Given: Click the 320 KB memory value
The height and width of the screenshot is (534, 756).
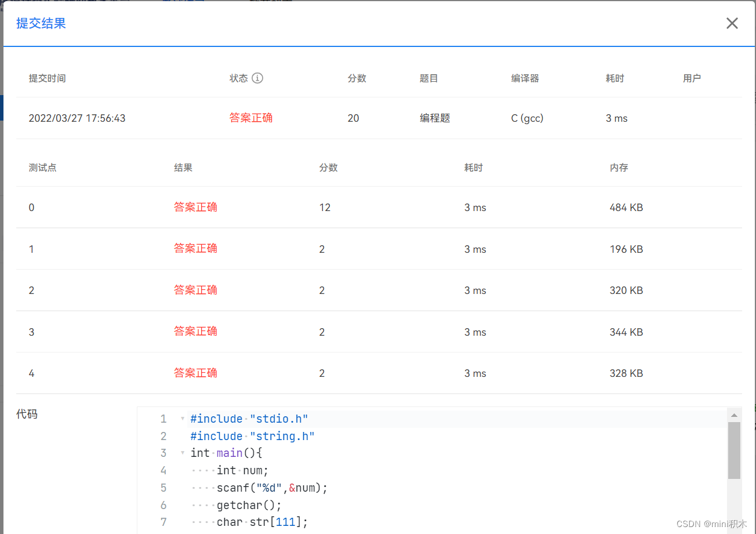Looking at the screenshot, I should [626, 290].
